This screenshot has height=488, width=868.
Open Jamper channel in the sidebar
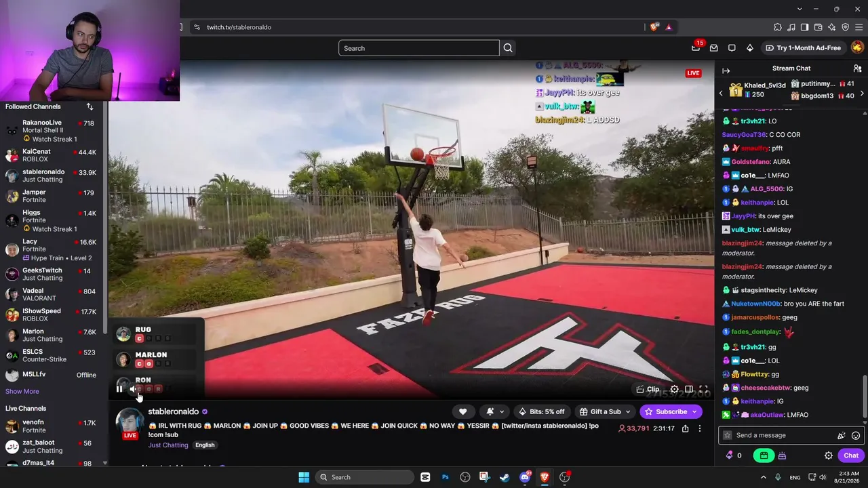[x=52, y=196]
